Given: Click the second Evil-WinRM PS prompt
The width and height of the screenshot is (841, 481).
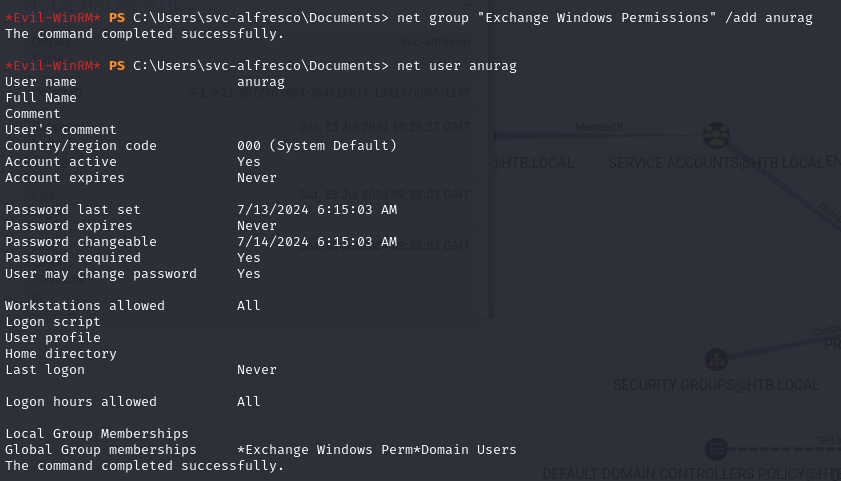Looking at the screenshot, I should [x=65, y=66].
